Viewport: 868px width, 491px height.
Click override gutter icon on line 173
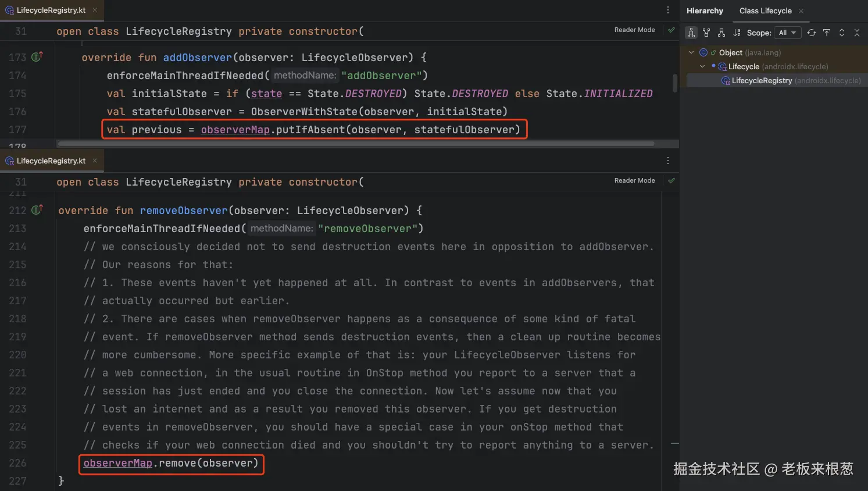[37, 57]
